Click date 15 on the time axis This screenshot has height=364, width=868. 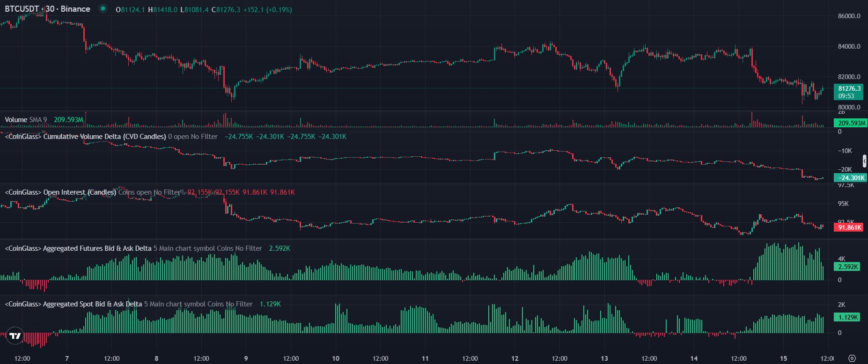click(x=784, y=358)
